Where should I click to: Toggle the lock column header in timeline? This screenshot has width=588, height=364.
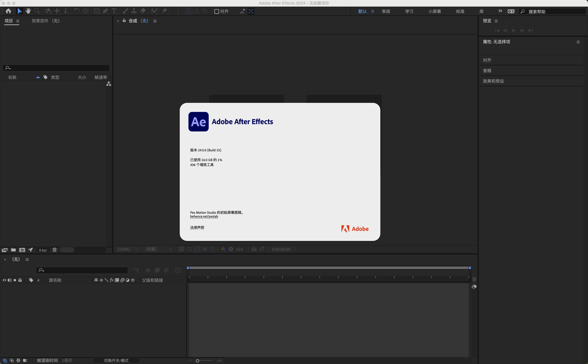click(20, 280)
